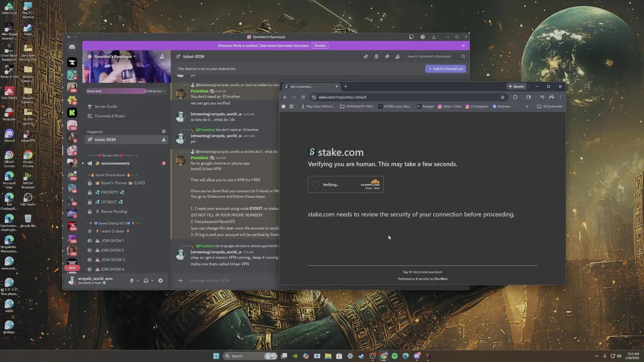Open Discord help question mark icon

click(423, 37)
